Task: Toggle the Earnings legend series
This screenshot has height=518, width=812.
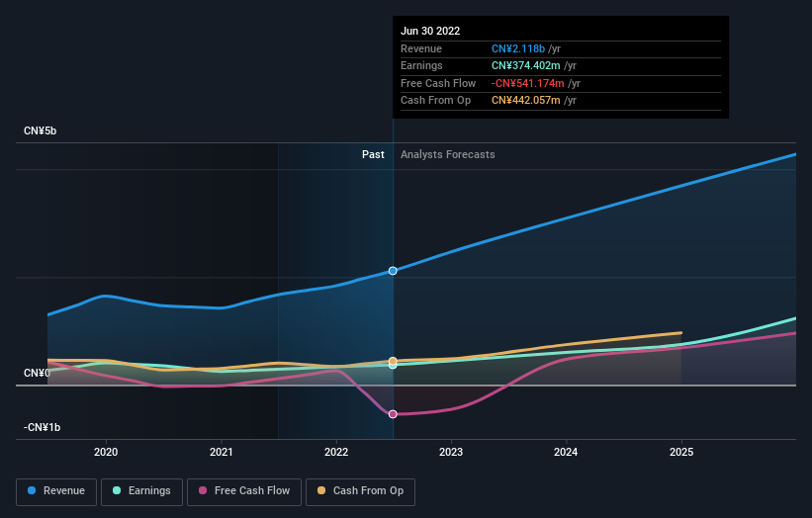Action: point(141,491)
